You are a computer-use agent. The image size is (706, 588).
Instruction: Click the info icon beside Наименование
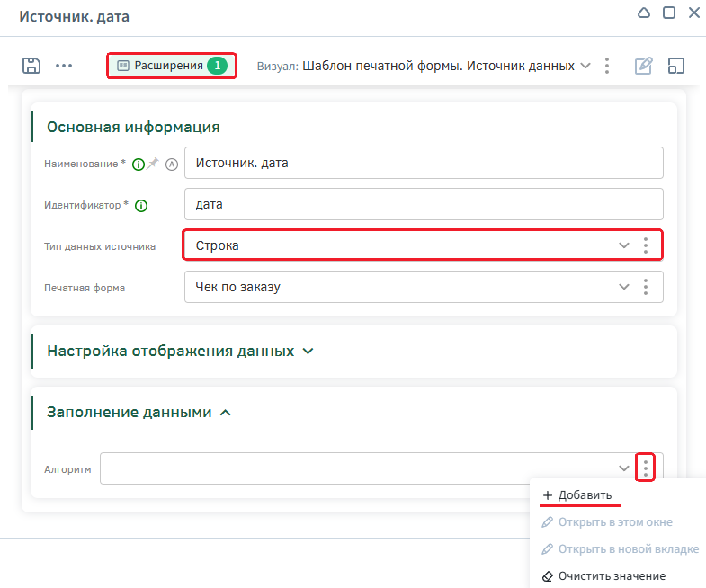click(138, 165)
